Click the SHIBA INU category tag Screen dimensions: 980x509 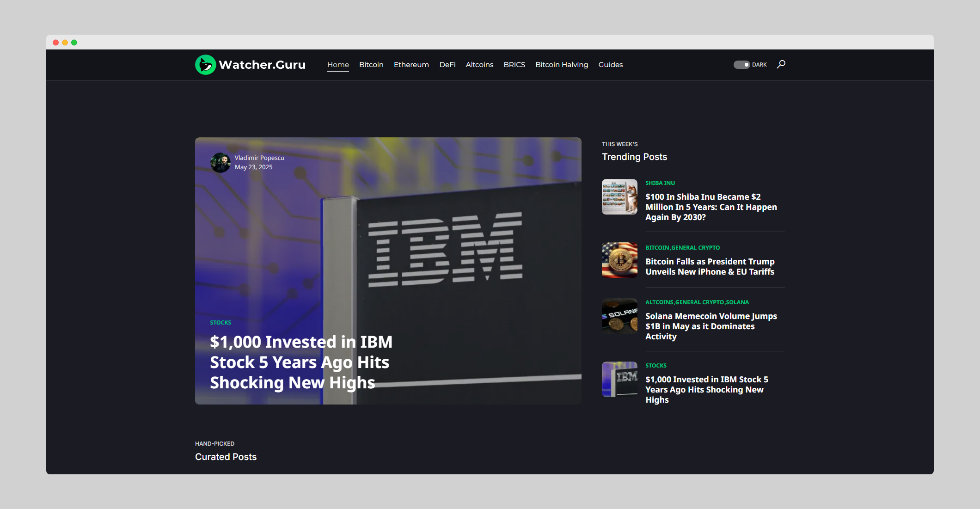[x=660, y=183]
